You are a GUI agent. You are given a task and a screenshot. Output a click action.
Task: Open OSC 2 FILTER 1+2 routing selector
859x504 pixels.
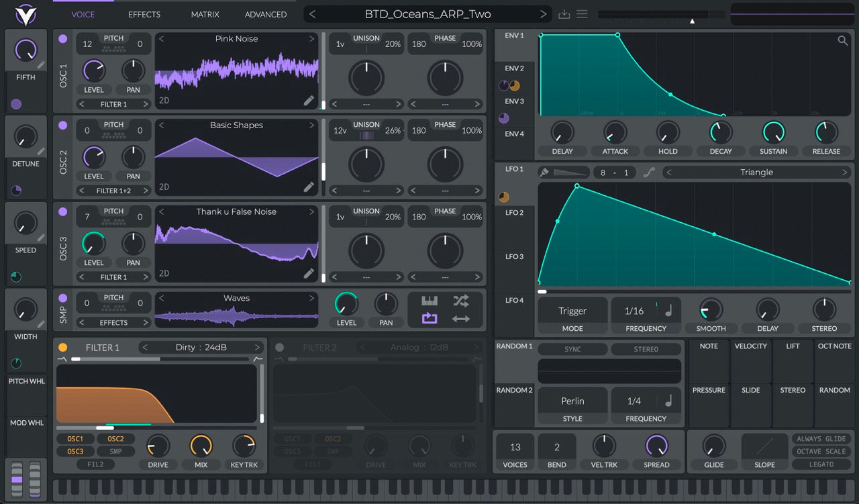(113, 191)
